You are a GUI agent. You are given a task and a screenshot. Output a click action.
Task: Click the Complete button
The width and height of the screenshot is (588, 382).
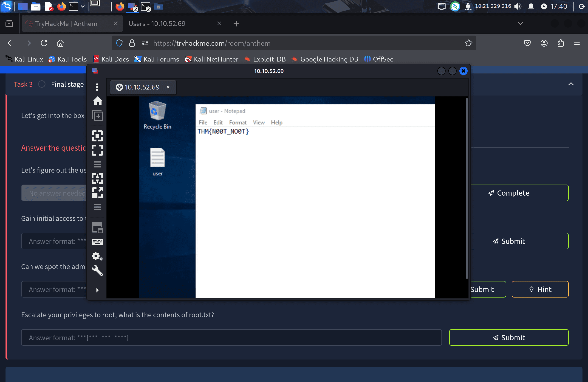point(519,193)
